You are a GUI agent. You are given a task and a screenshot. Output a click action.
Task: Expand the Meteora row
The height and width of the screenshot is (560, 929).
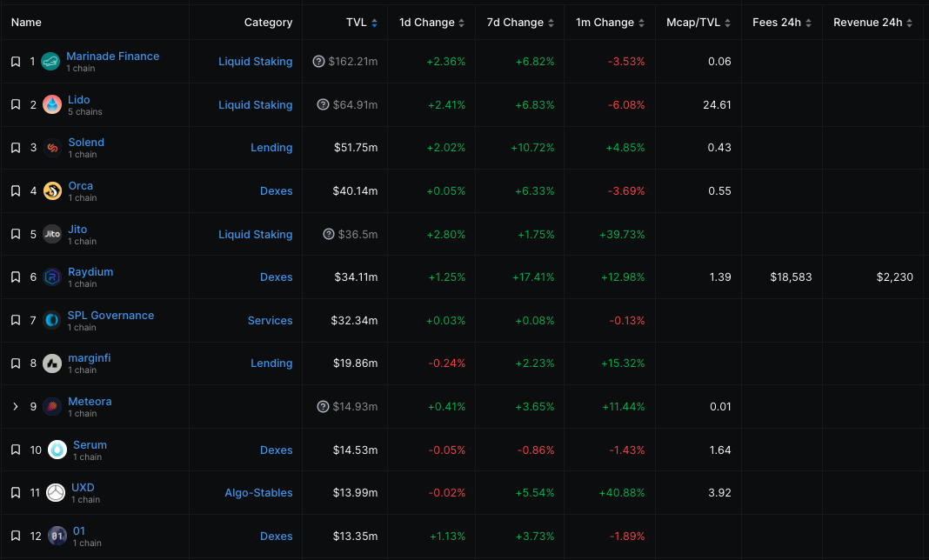(x=16, y=406)
